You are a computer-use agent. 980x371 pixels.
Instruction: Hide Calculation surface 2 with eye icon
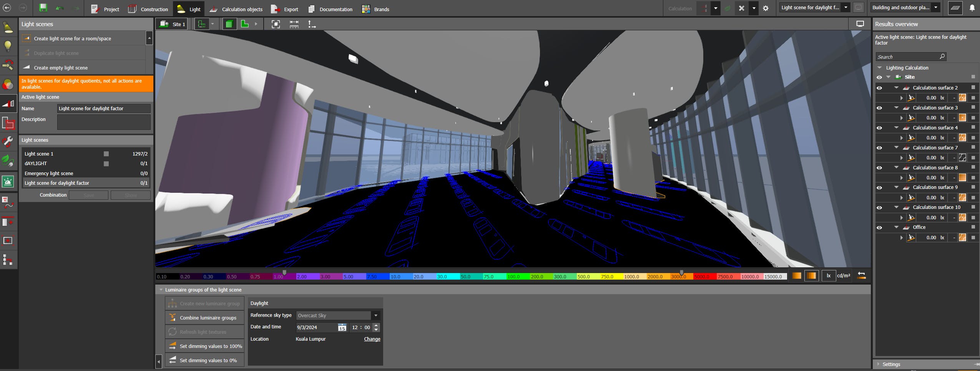(879, 88)
